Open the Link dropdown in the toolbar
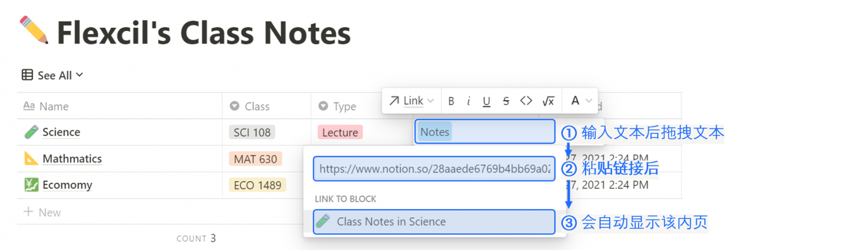The height and width of the screenshot is (250, 868). (x=411, y=101)
